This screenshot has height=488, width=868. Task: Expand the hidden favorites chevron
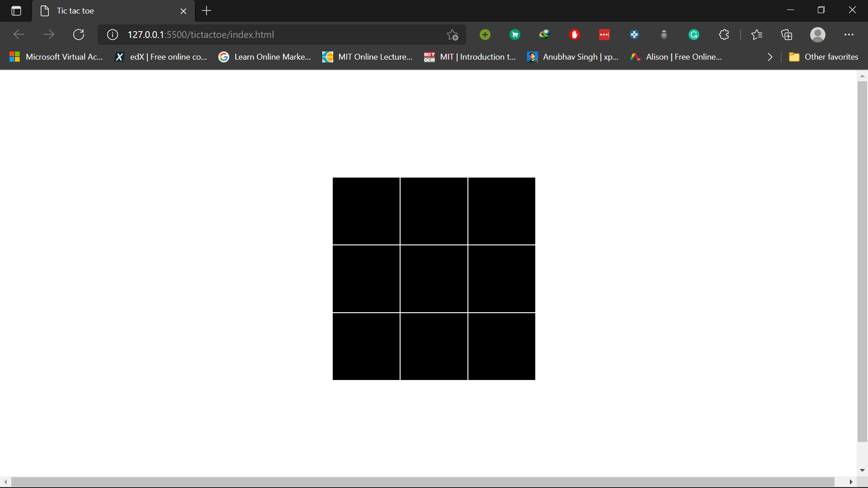[x=770, y=57]
